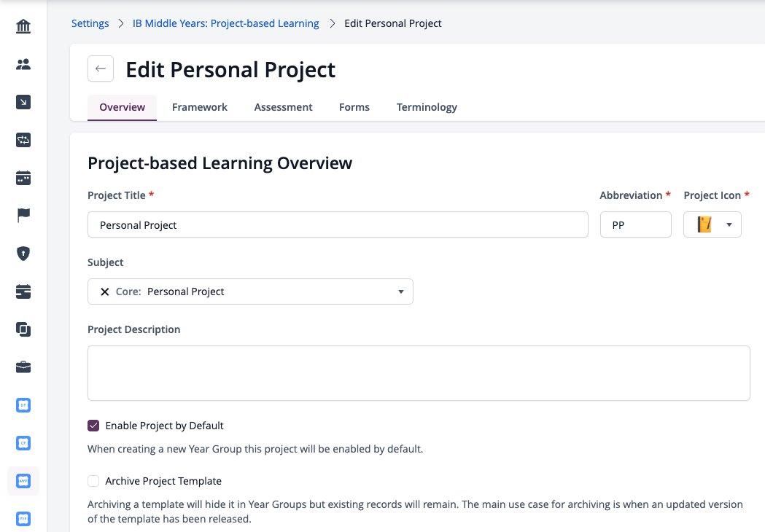
Task: Click the Project Description text area
Action: tap(419, 373)
